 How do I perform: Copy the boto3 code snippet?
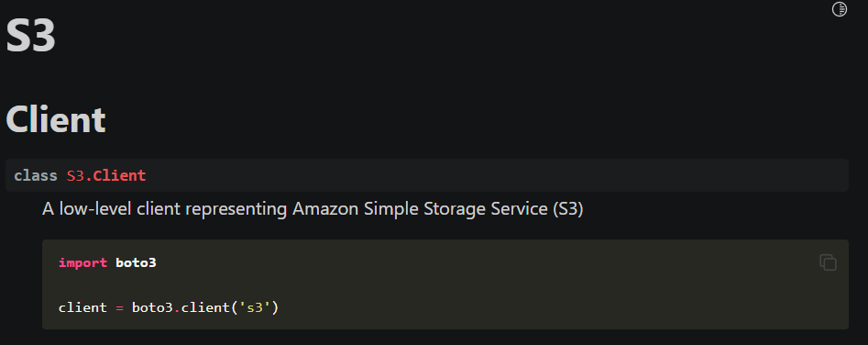[828, 262]
